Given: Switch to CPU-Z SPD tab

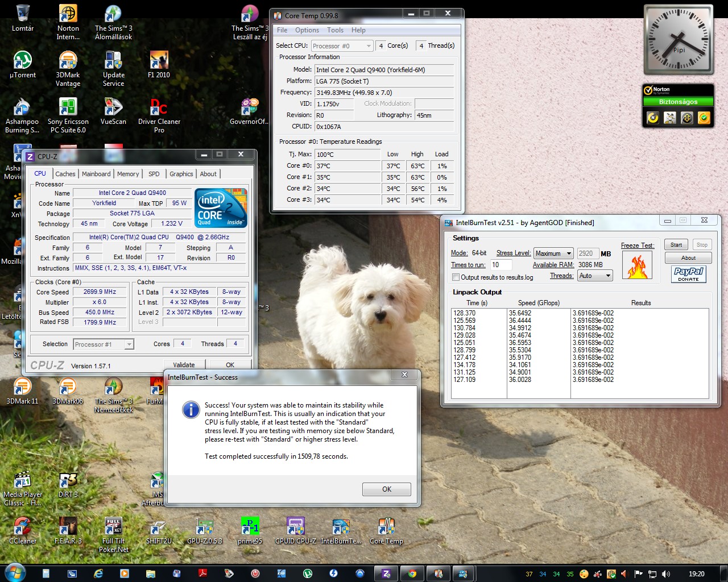Looking at the screenshot, I should [154, 174].
